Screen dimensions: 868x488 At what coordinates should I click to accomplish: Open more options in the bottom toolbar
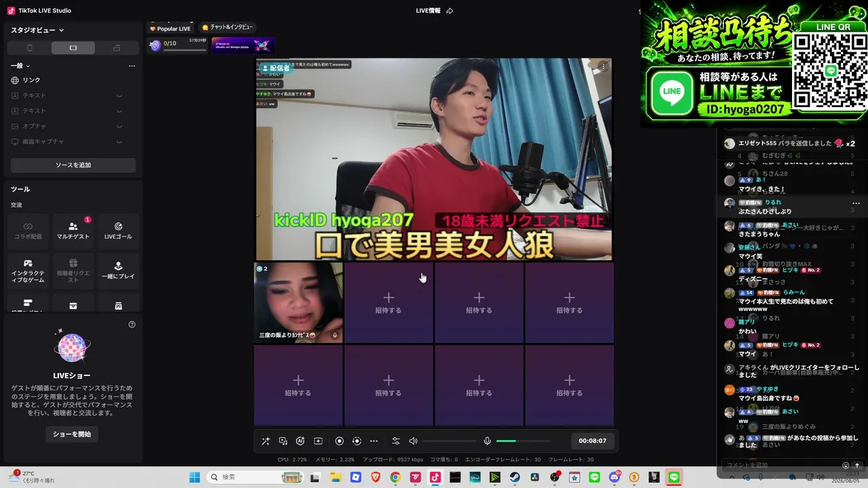tap(374, 441)
